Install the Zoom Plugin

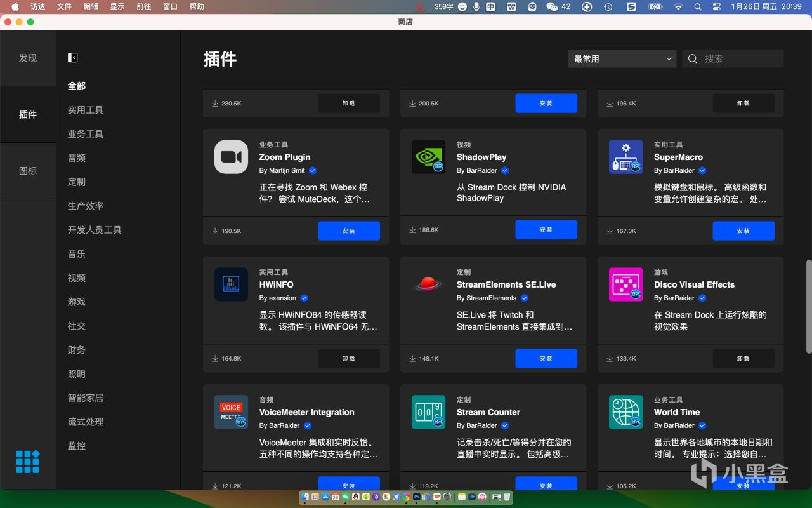[x=349, y=231]
